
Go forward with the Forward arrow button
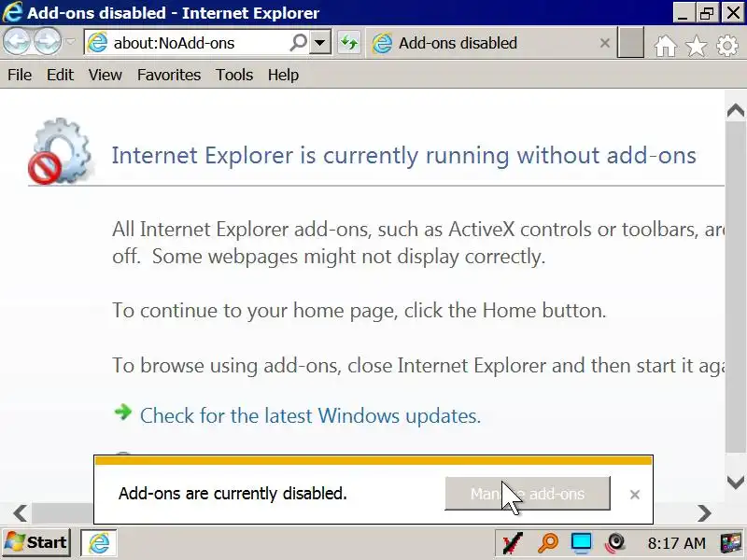point(48,42)
